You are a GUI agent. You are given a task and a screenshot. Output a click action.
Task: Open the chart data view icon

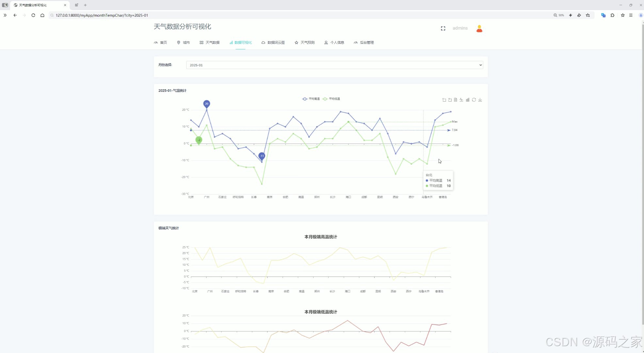tap(456, 100)
